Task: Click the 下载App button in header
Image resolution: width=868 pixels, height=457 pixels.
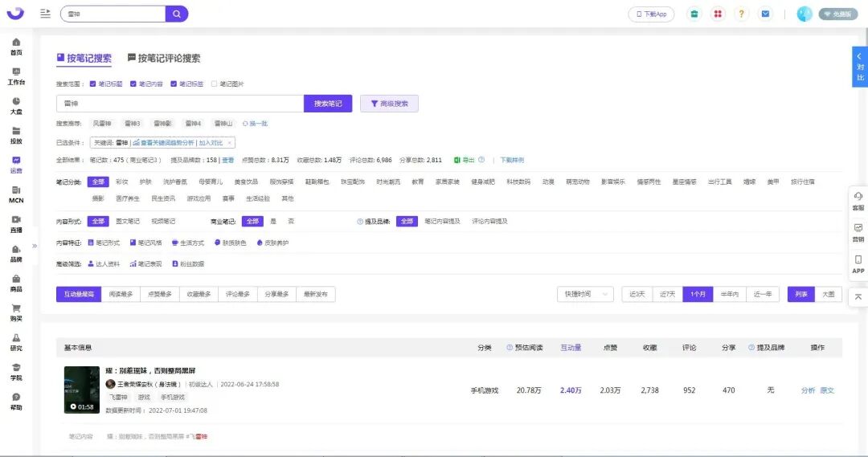Action: (651, 14)
